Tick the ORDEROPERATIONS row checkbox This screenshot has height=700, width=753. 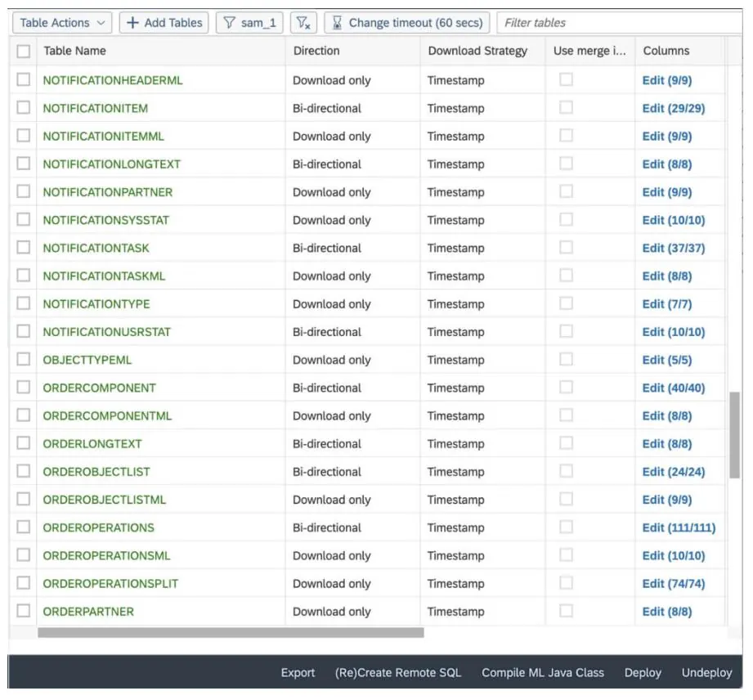[24, 527]
